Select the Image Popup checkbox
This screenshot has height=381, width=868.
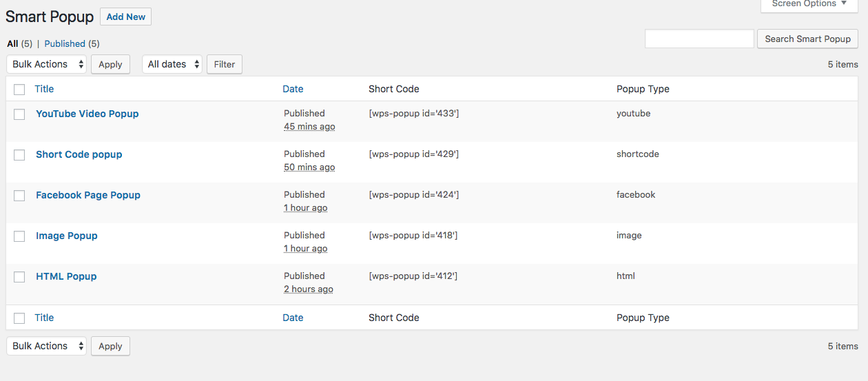(19, 236)
